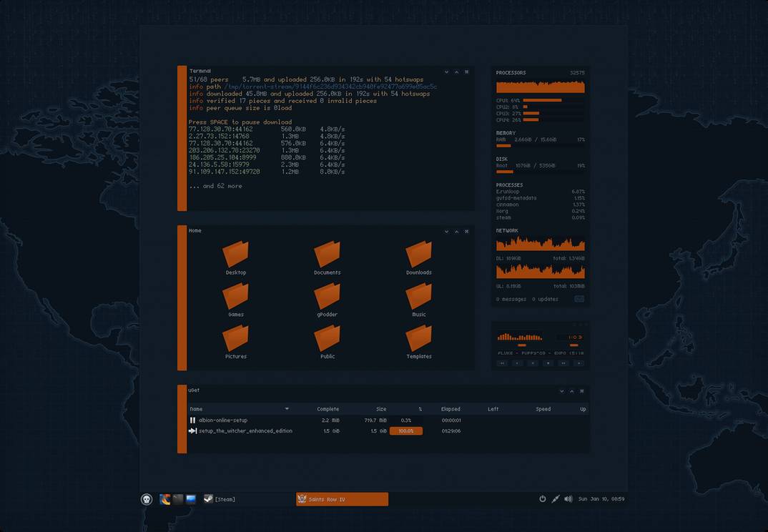Click the mail envelope icon in monitor widget
768x532 pixels.
(x=579, y=299)
